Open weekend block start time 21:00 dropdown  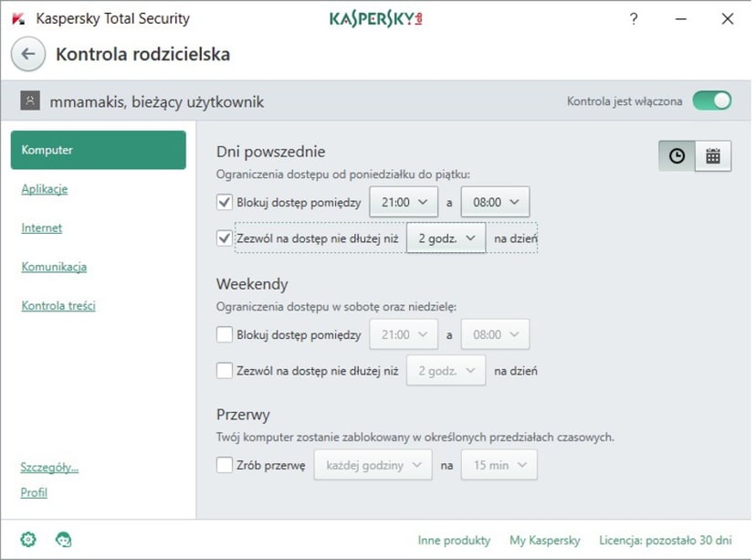(404, 334)
